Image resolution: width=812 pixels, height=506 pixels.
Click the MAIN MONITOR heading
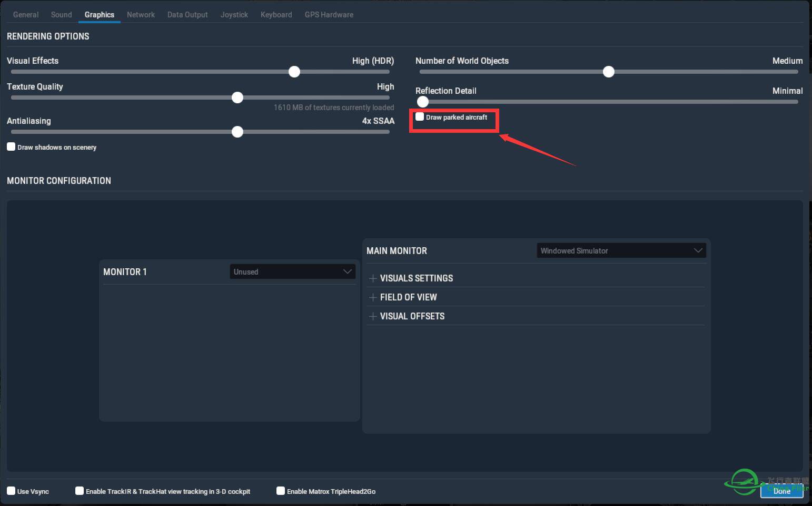click(397, 251)
